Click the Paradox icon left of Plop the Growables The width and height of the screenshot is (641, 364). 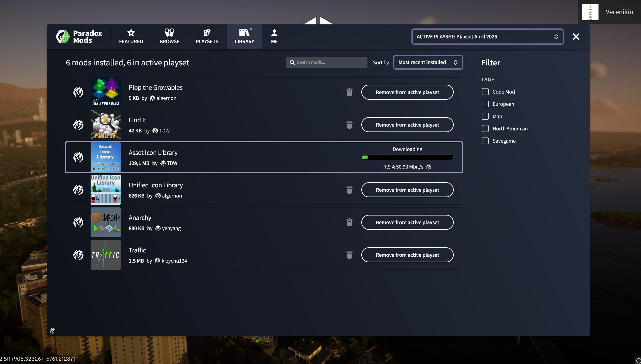point(78,92)
